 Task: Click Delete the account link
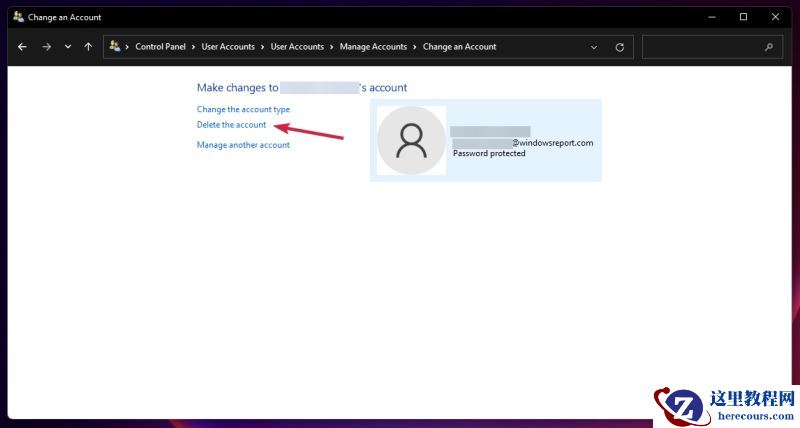click(x=231, y=124)
